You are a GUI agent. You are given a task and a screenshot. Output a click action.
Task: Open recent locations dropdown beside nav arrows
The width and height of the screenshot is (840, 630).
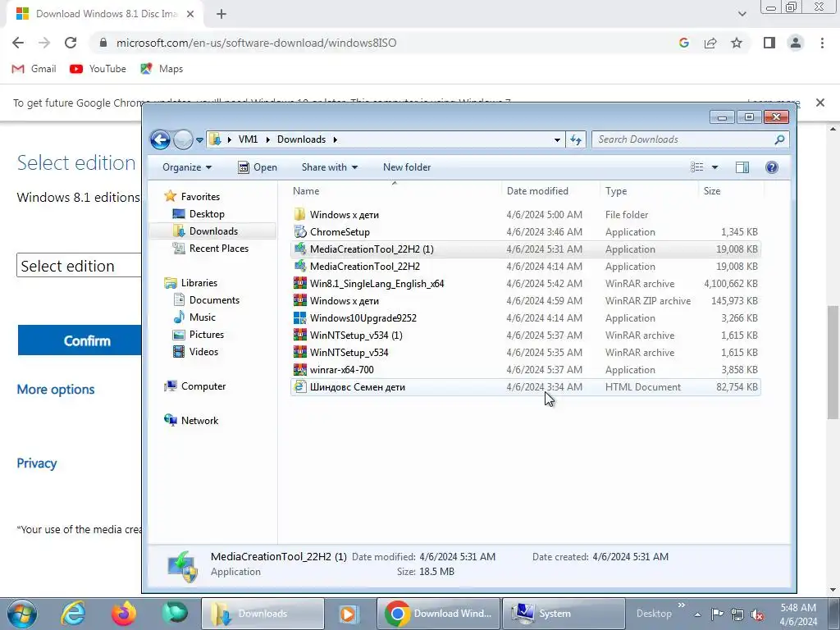[199, 140]
